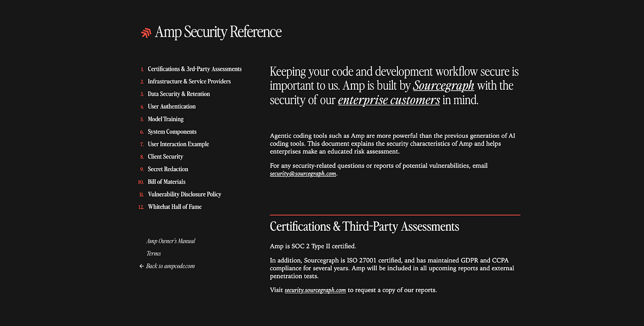Select Client Security in contents
644x326 pixels.
coord(165,157)
